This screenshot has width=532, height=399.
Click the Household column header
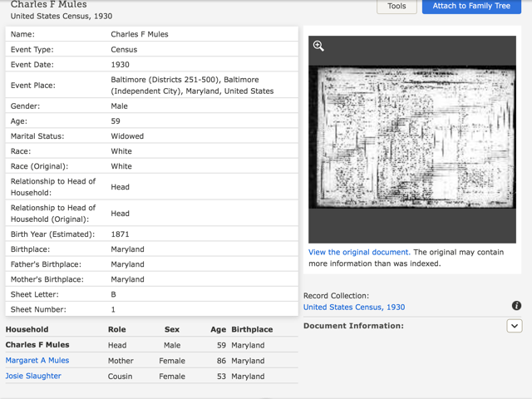tap(27, 329)
